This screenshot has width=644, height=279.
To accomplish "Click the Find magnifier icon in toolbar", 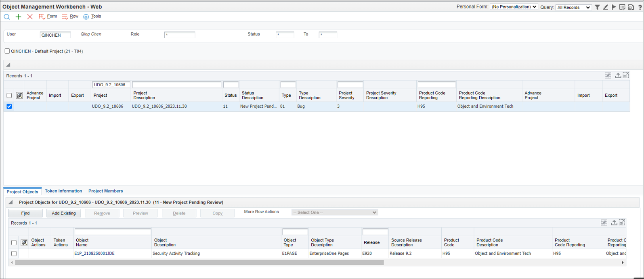I will [x=7, y=17].
